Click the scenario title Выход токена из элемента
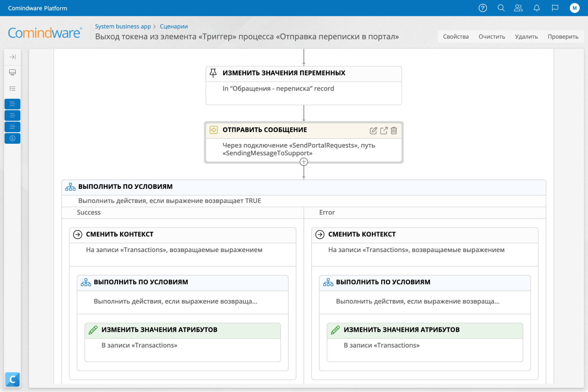The image size is (588, 392). click(x=247, y=37)
